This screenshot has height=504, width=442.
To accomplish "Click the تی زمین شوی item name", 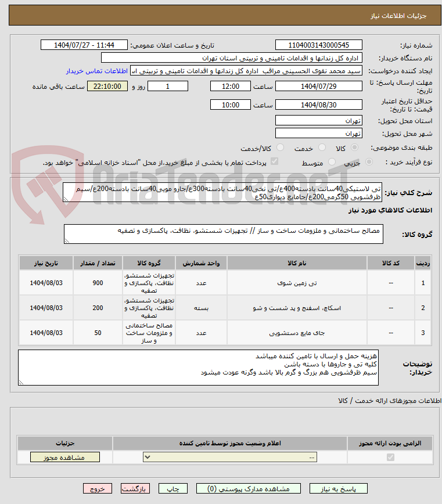I will click(297, 283).
